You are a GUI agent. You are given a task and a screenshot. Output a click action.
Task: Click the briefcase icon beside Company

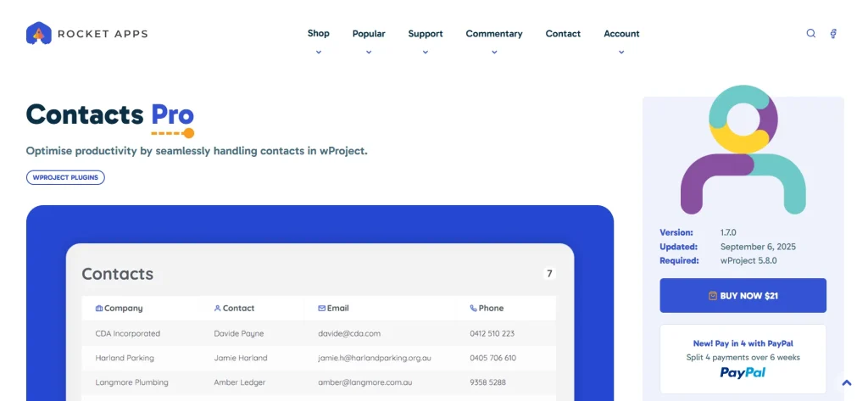99,308
